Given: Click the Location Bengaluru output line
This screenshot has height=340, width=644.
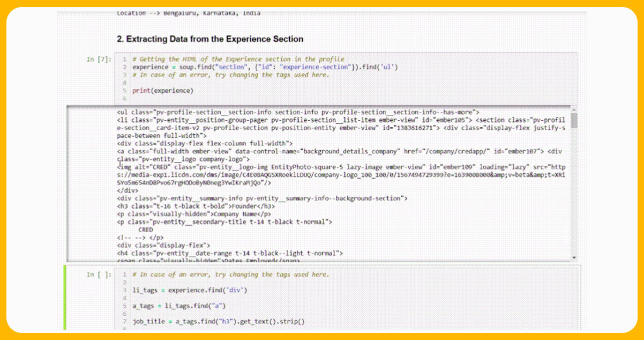Looking at the screenshot, I should [x=189, y=13].
